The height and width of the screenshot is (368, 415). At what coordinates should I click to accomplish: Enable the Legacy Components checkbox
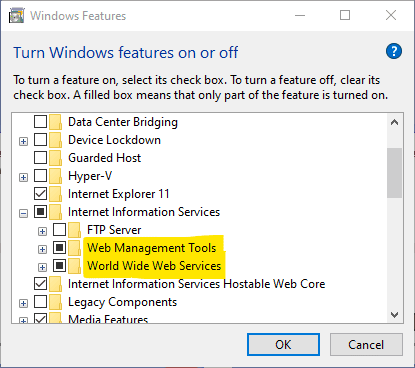click(x=41, y=302)
